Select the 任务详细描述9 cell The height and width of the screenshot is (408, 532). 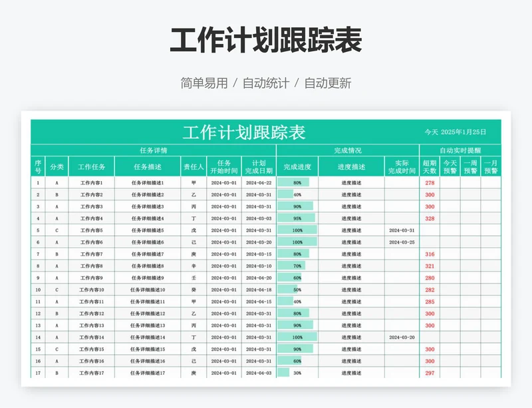148,278
